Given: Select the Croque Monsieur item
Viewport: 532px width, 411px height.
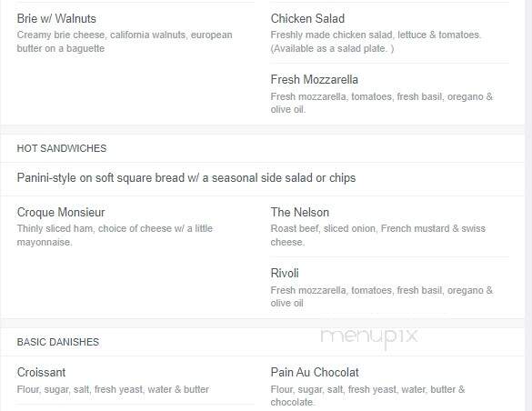Looking at the screenshot, I should click(x=61, y=212).
